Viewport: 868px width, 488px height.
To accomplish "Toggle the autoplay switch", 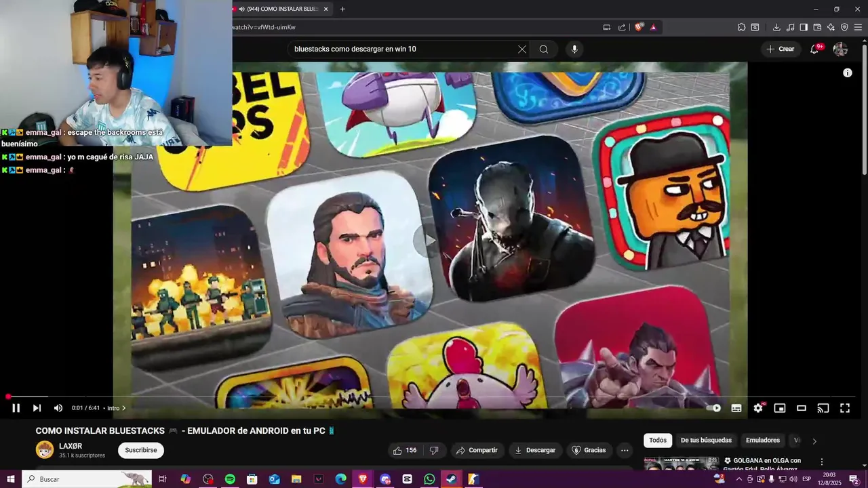I will tap(714, 408).
